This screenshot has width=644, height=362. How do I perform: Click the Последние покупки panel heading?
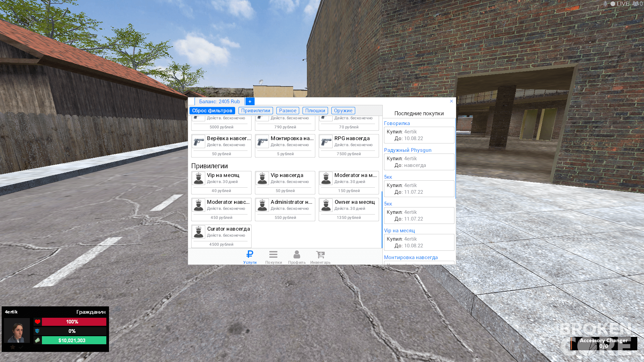[x=419, y=113]
